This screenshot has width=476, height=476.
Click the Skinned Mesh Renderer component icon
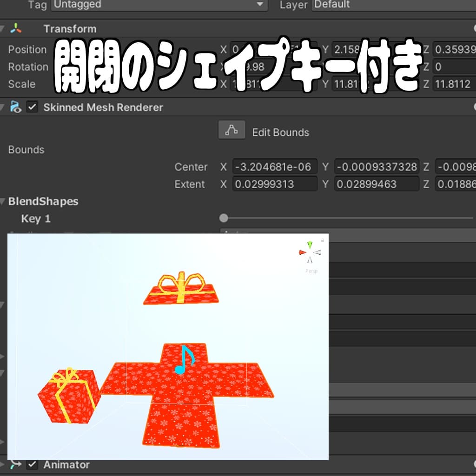click(x=17, y=107)
